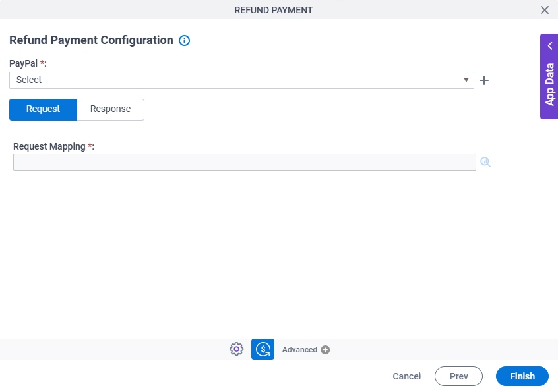Expand Advanced settings with the plus icon

(325, 350)
